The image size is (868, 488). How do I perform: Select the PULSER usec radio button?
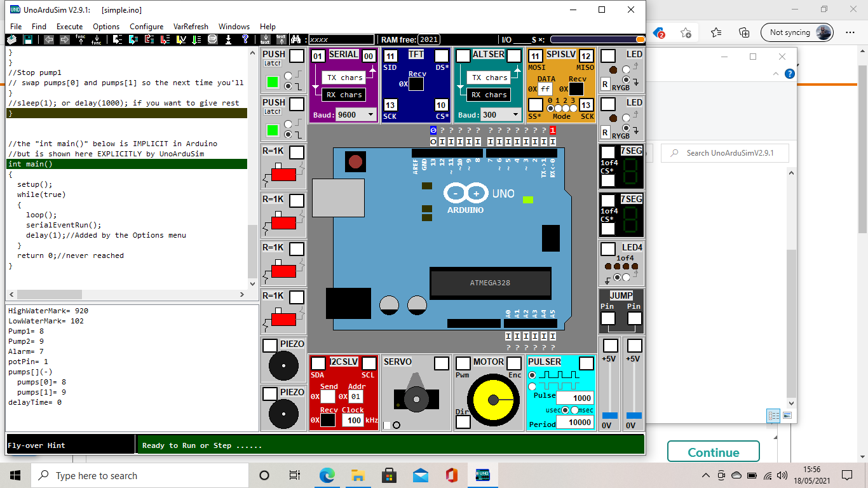click(x=566, y=410)
